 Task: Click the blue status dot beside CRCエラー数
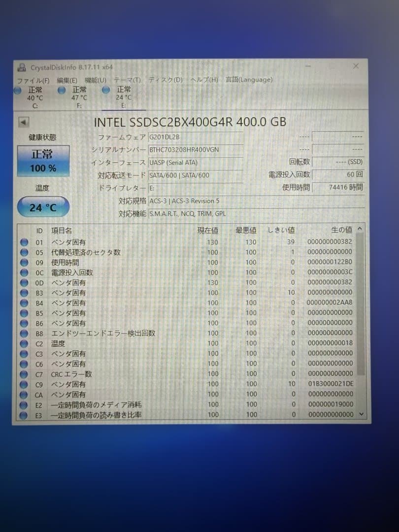click(x=24, y=374)
